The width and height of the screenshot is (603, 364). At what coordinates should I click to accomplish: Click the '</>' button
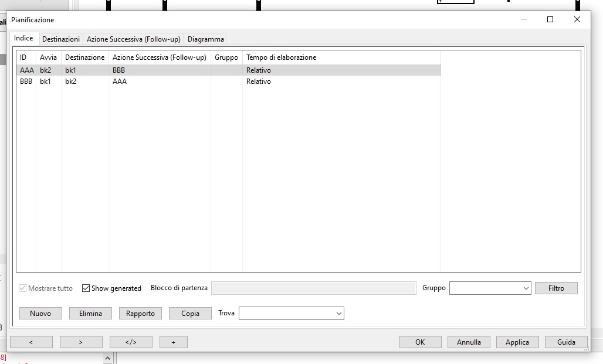point(131,342)
